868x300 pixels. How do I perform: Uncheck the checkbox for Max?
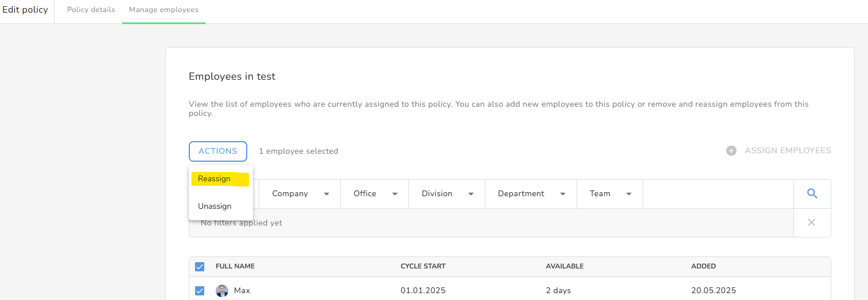(x=200, y=291)
